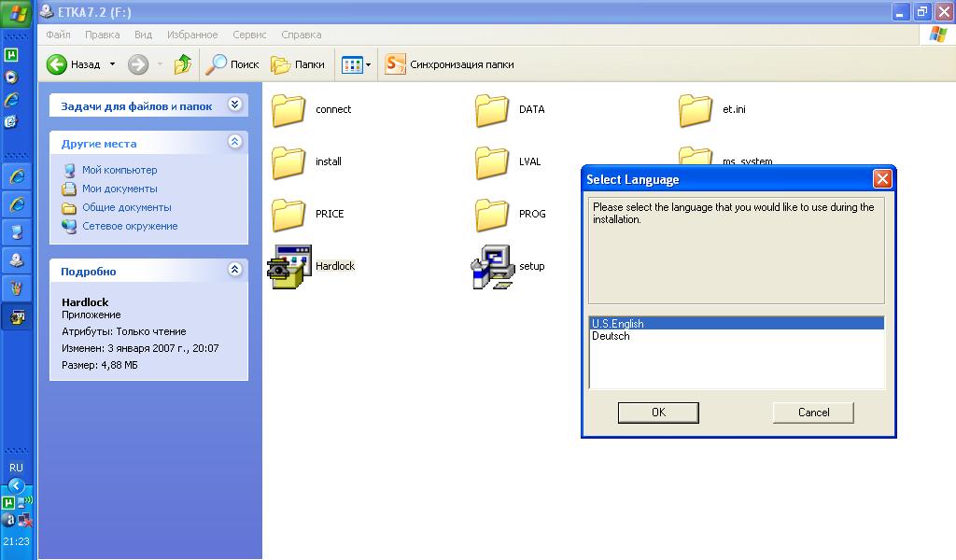This screenshot has height=560, width=956.
Task: Open the Сервис menu
Action: click(249, 35)
